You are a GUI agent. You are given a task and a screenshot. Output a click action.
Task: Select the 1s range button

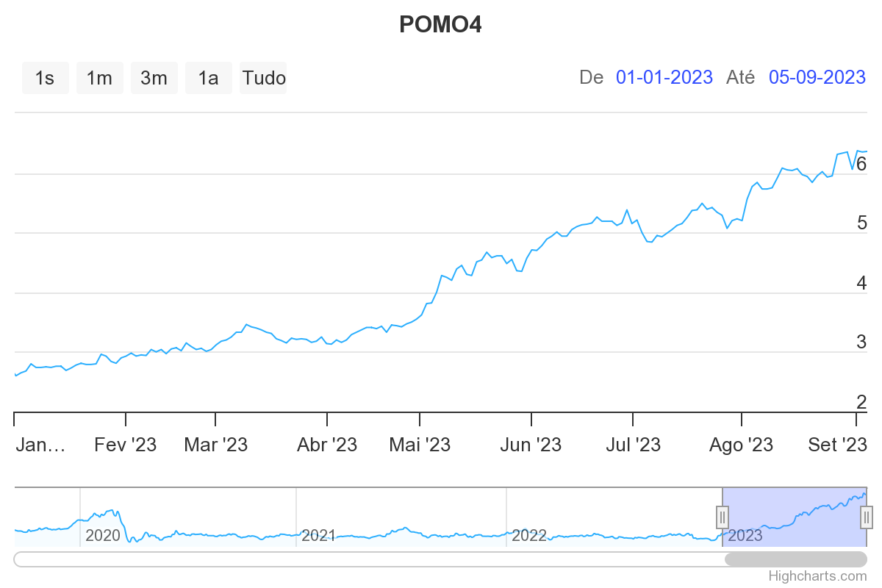point(45,78)
